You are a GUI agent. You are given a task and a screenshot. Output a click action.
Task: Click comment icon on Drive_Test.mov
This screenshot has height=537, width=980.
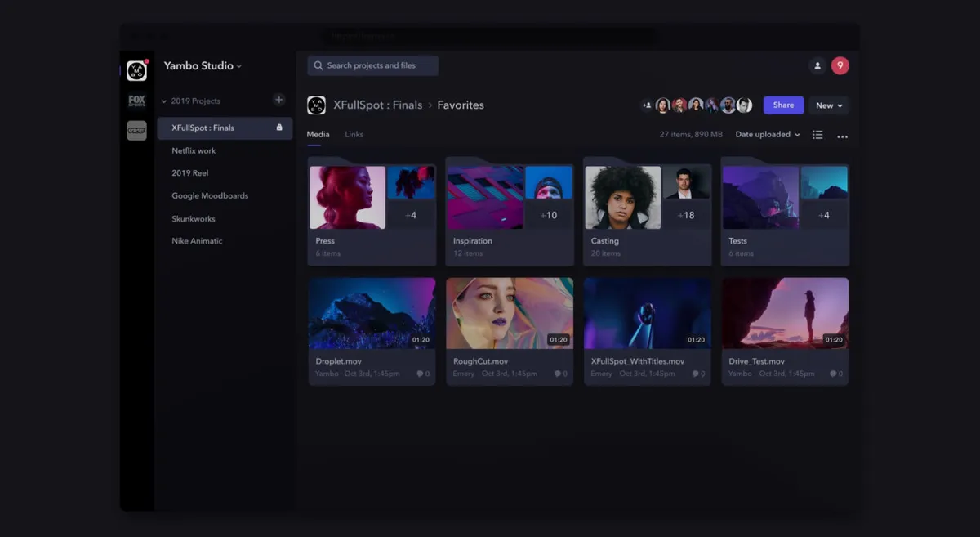833,374
